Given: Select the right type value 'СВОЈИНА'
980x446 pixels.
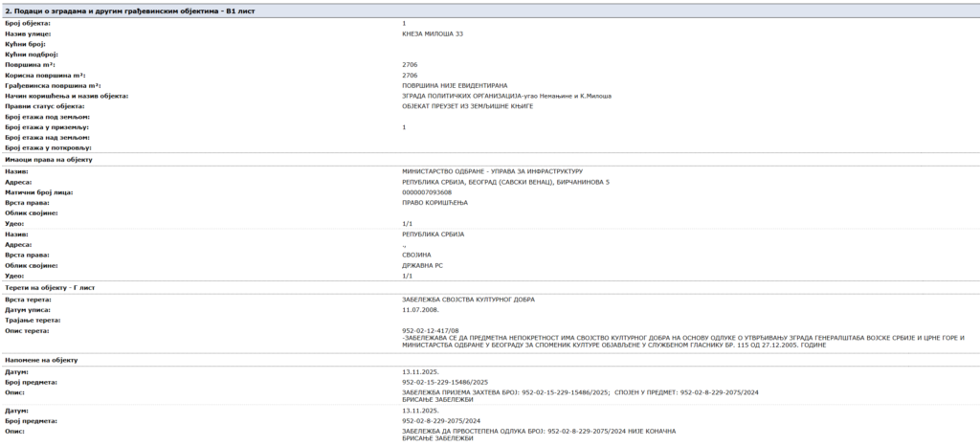Looking at the screenshot, I should click(x=417, y=256).
